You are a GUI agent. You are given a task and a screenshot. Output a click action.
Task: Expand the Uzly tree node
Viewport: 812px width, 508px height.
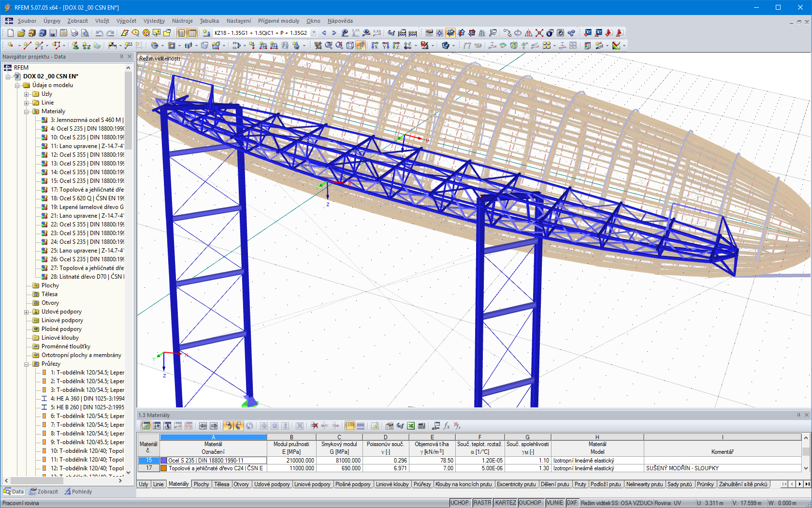27,94
